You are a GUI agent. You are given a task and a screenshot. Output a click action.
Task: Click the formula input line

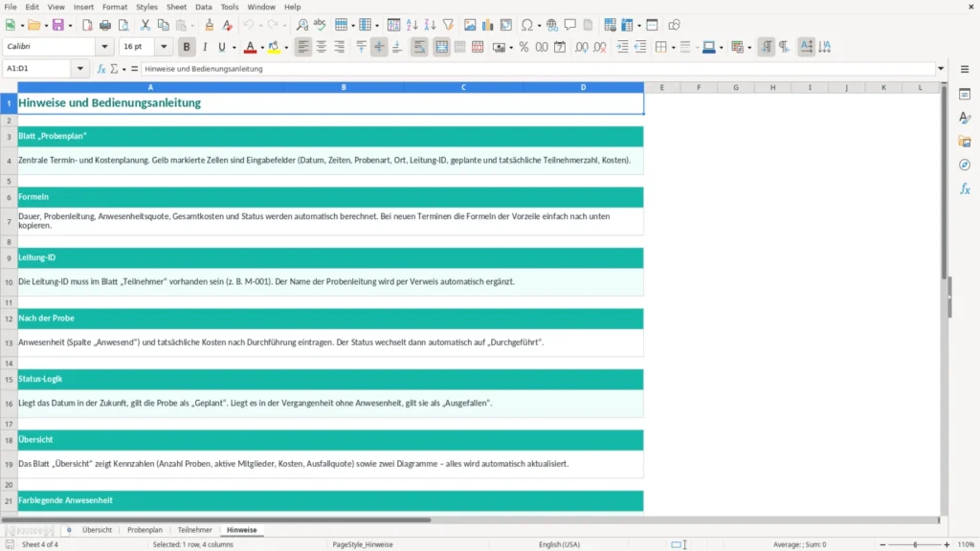tap(538, 69)
